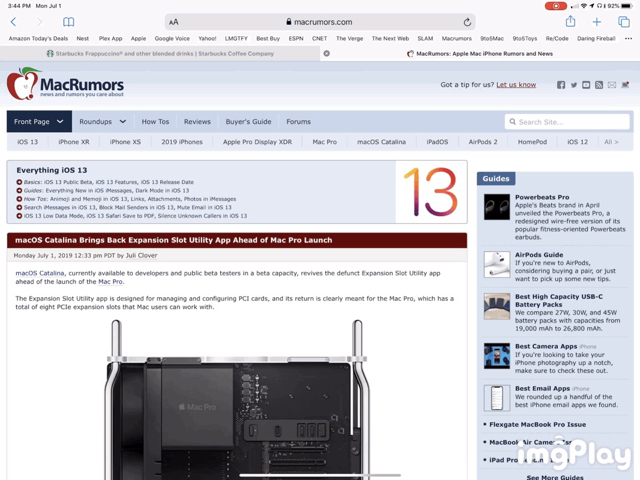Close the Starbucks tab with the X icon

(x=327, y=53)
